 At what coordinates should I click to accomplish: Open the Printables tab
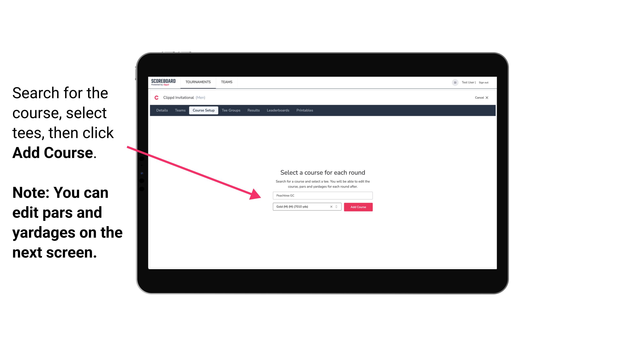[x=305, y=110]
